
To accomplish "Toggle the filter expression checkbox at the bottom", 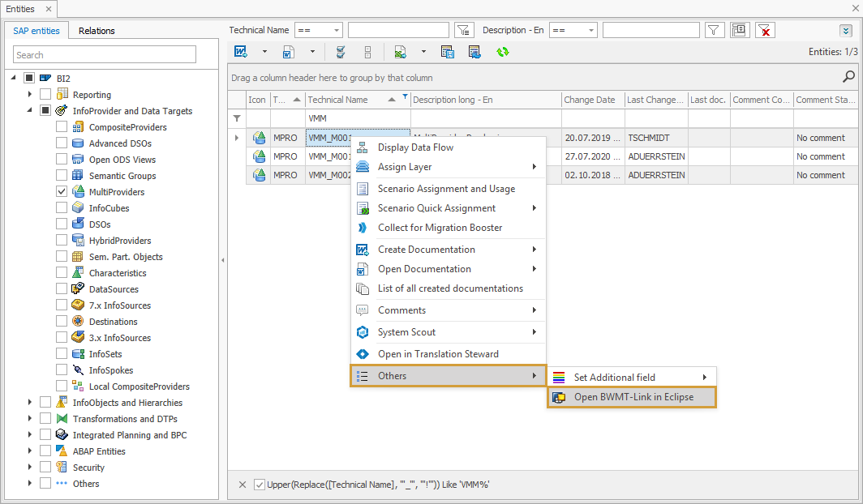I will click(260, 484).
